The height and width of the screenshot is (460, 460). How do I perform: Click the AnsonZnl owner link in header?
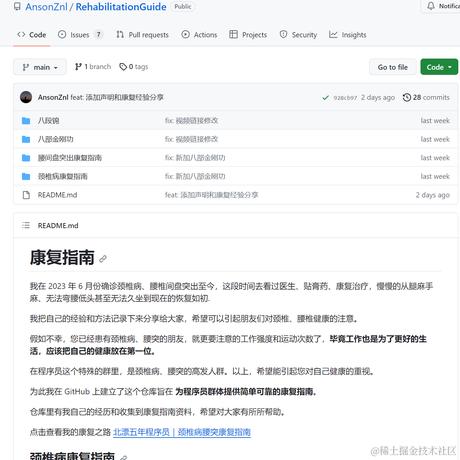tap(46, 7)
